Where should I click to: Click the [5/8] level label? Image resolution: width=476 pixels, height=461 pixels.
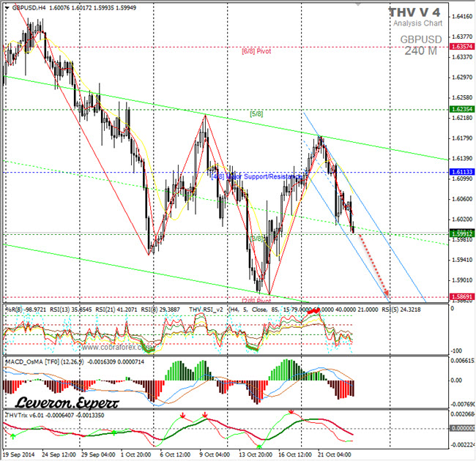point(256,114)
